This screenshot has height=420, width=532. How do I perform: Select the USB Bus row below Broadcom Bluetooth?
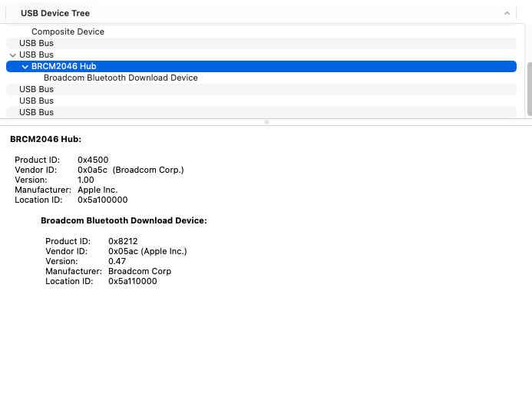click(x=261, y=89)
